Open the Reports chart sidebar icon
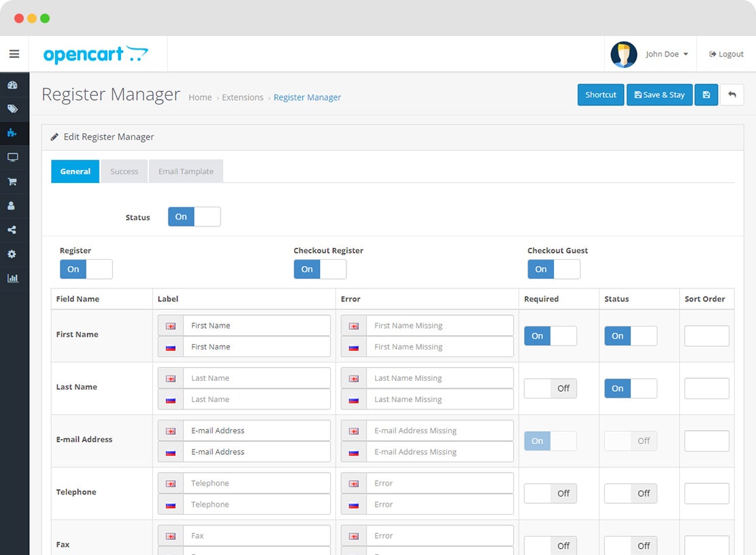This screenshot has width=756, height=555. [x=12, y=278]
